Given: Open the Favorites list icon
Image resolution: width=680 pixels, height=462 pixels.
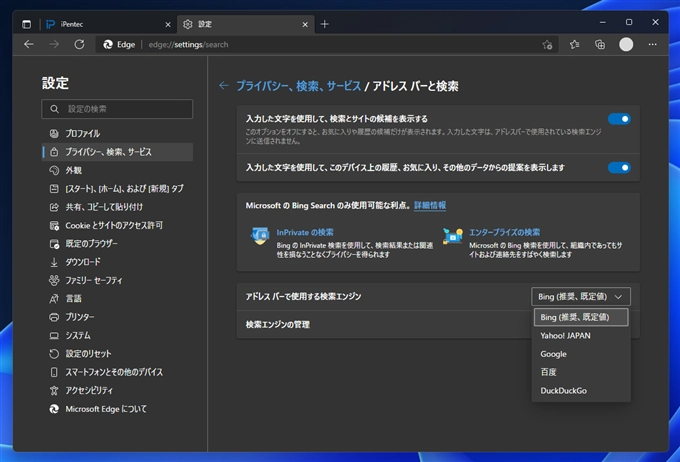Looking at the screenshot, I should tap(575, 44).
